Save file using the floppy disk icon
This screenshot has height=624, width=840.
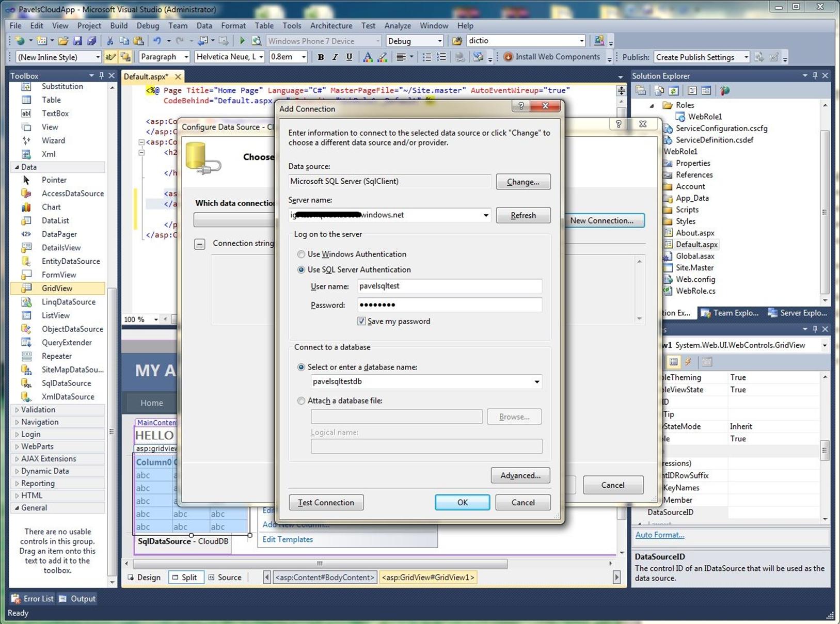(77, 41)
